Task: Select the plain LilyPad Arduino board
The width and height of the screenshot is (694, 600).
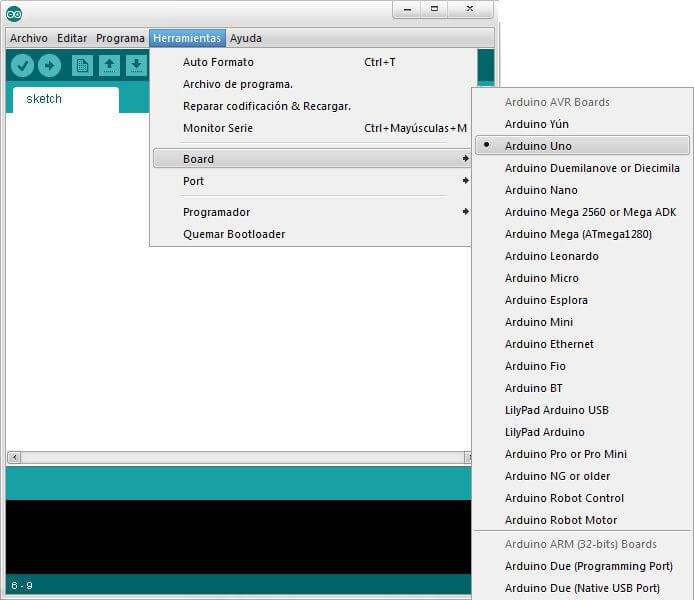Action: 582,432
